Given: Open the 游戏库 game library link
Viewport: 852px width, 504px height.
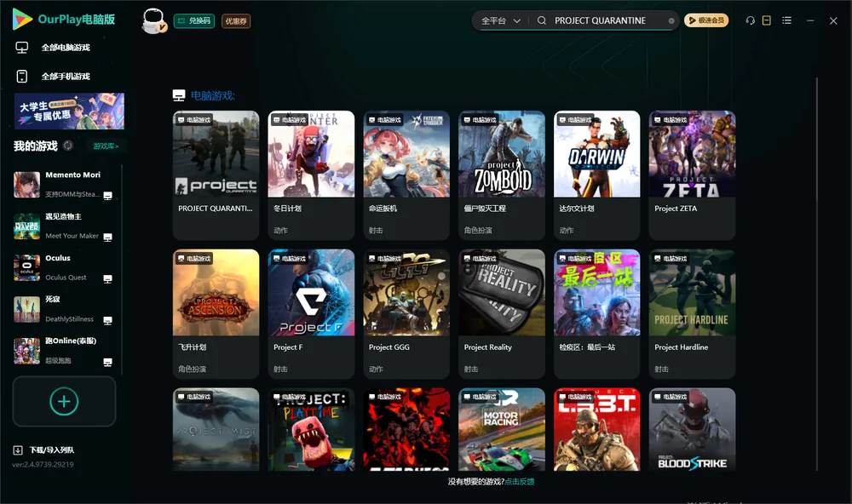Looking at the screenshot, I should click(x=106, y=146).
